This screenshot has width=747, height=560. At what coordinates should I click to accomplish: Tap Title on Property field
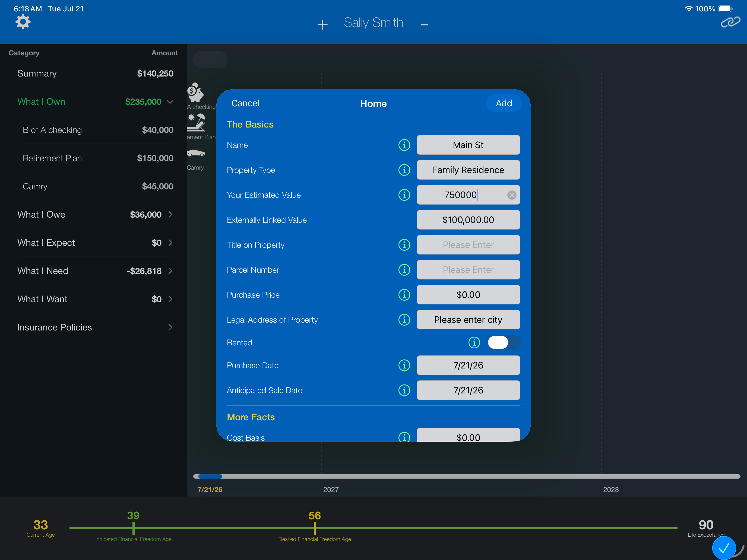(468, 245)
